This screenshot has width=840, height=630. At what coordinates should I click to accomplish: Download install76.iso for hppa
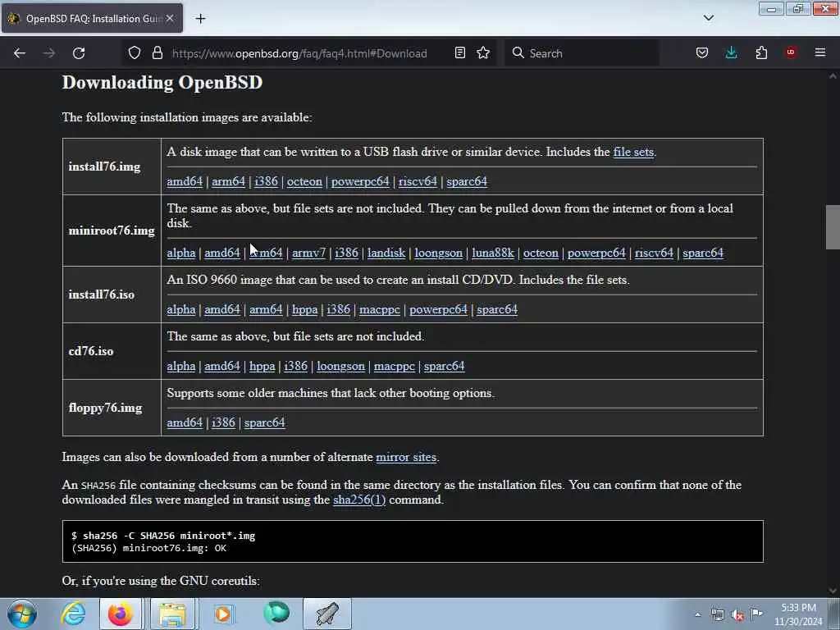click(x=305, y=309)
